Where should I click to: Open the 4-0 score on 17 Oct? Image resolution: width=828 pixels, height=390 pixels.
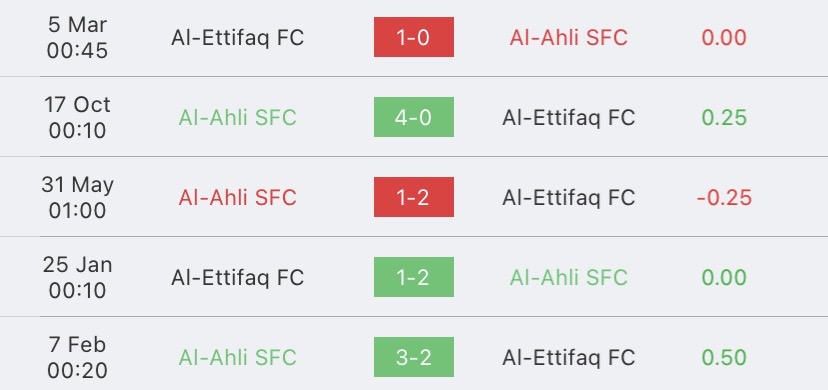413,117
